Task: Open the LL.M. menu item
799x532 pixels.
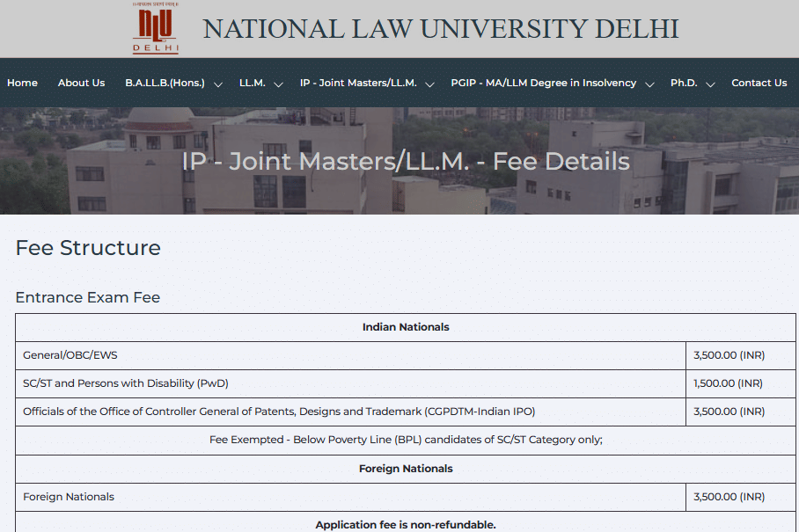Action: point(252,83)
